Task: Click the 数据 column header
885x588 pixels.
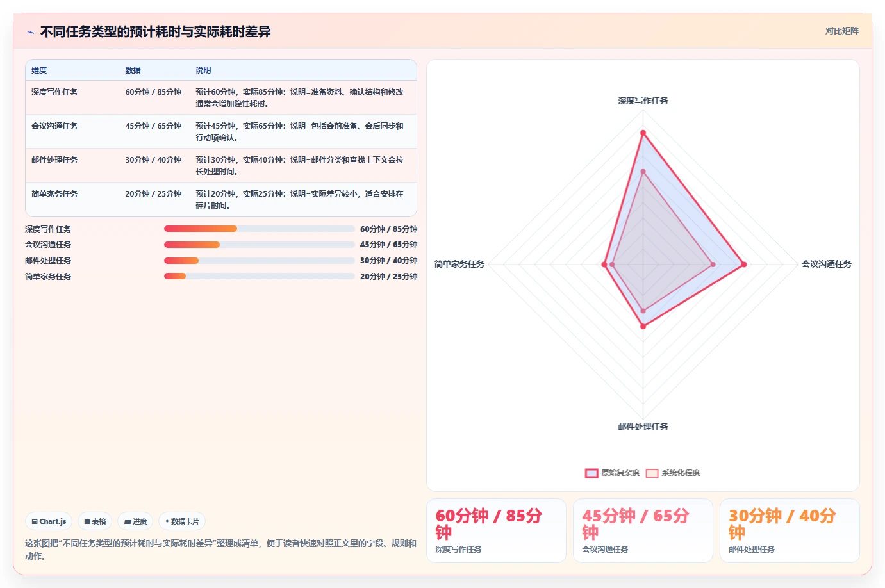Action: point(133,70)
